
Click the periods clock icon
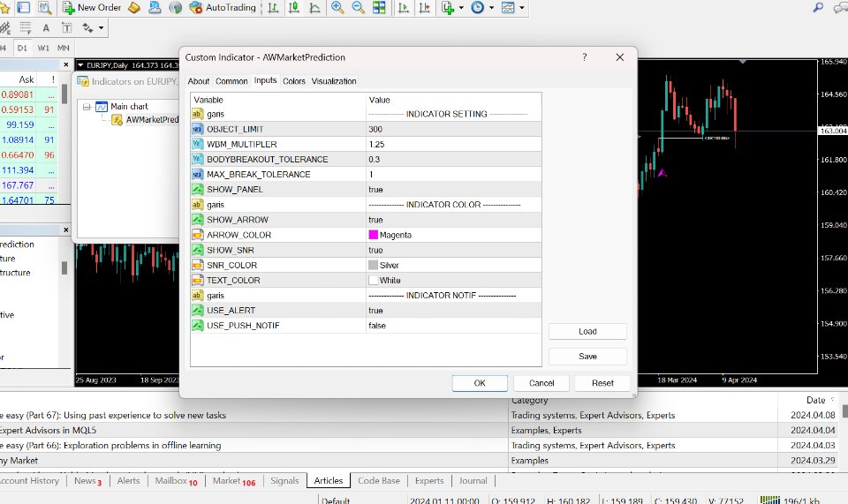click(478, 8)
